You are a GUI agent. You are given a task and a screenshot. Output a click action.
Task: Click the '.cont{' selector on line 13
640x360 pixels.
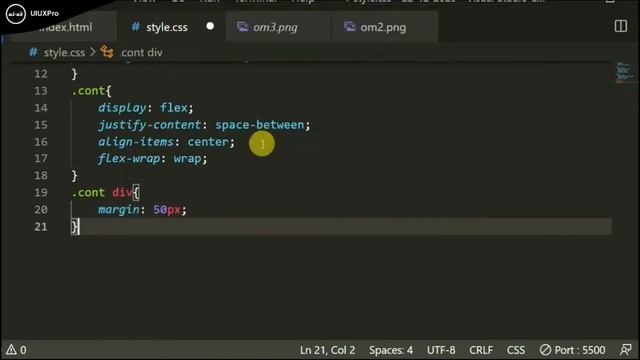91,91
